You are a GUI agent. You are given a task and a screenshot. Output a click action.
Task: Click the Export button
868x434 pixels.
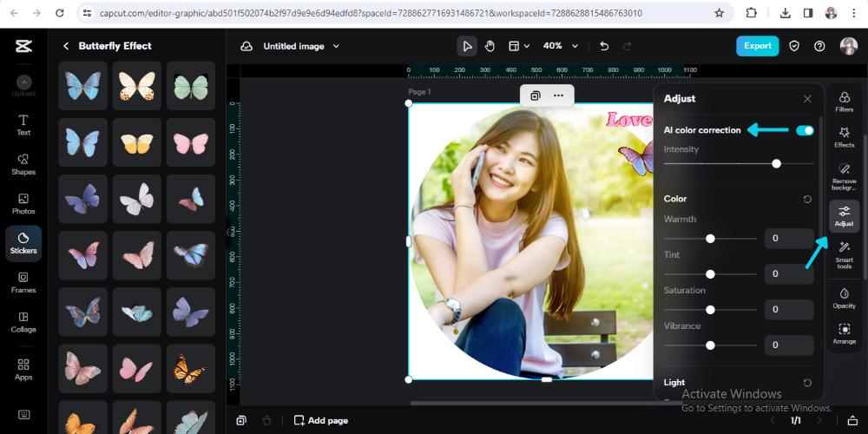tap(757, 46)
